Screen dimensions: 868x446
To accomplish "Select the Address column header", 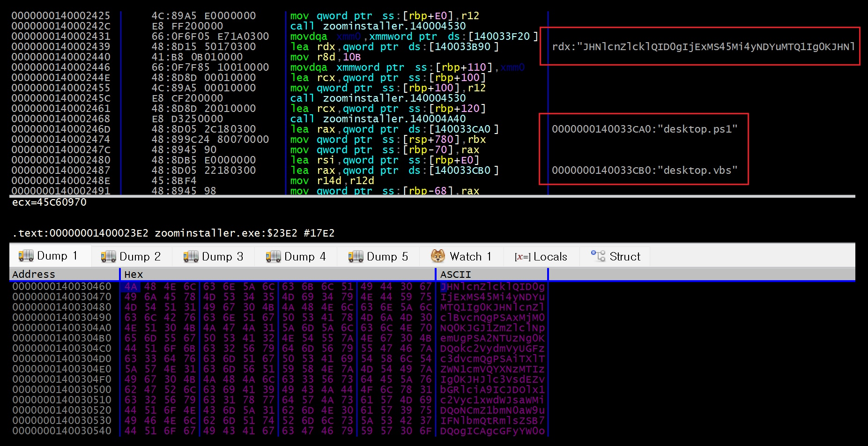I will click(65, 274).
